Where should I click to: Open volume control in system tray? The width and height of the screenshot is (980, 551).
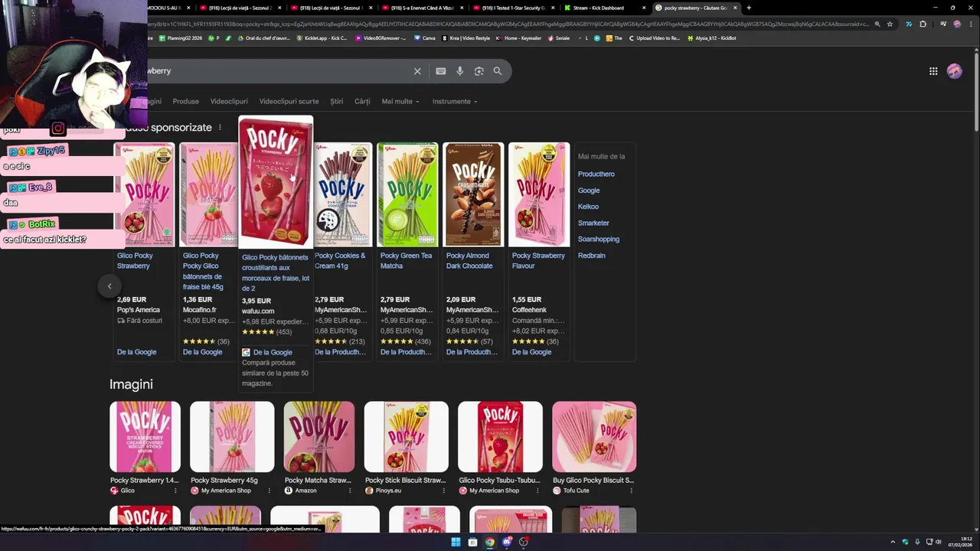pos(939,542)
